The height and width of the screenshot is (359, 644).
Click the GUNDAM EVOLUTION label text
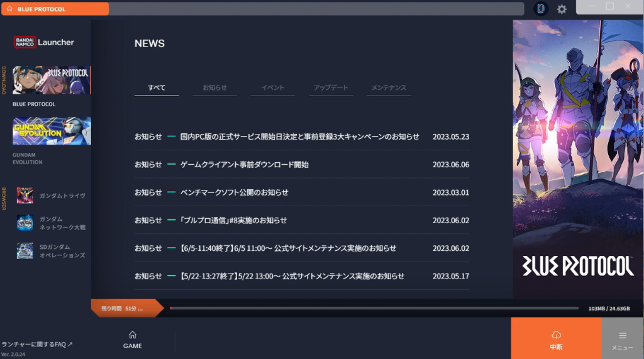(x=27, y=158)
